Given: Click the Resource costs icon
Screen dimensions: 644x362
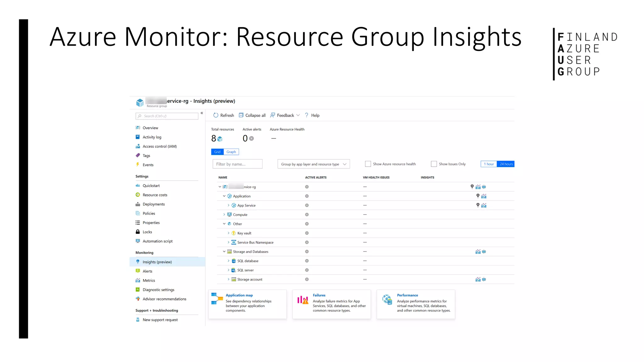Looking at the screenshot, I should click(x=138, y=195).
